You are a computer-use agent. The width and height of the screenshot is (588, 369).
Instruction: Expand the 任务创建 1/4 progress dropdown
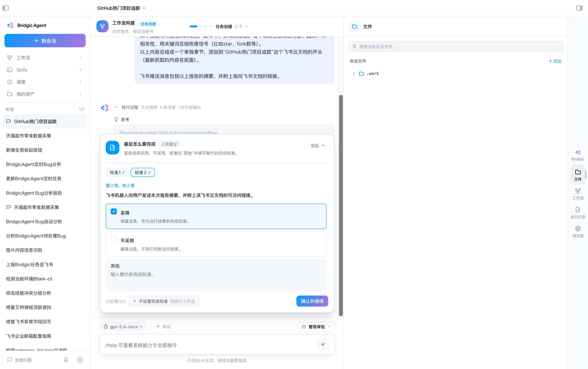[x=246, y=26]
